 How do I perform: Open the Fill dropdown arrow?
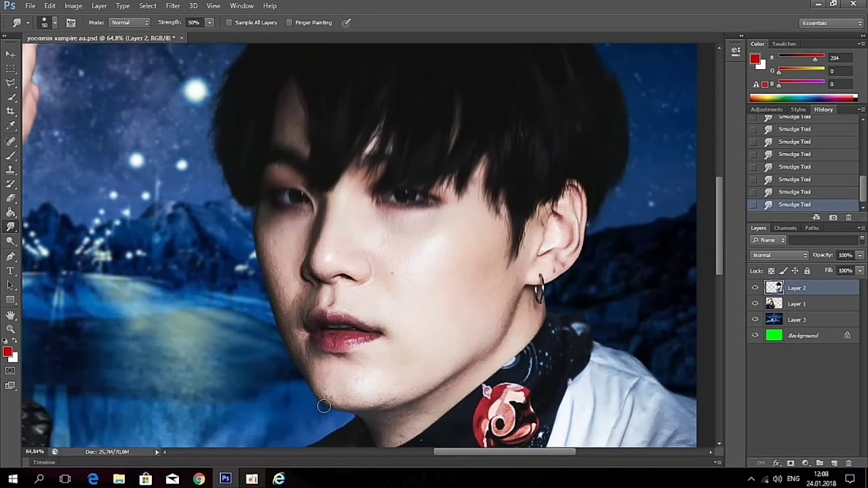[x=860, y=270]
